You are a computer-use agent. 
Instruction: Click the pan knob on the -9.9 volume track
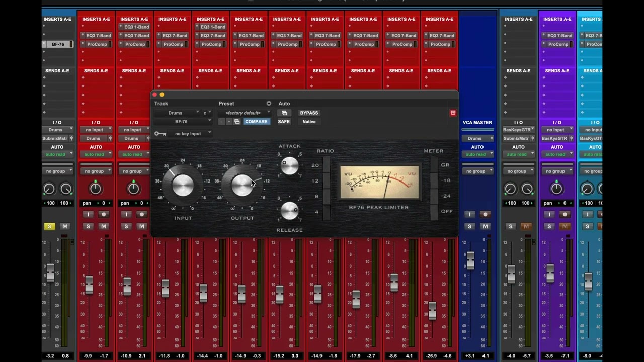[96, 189]
